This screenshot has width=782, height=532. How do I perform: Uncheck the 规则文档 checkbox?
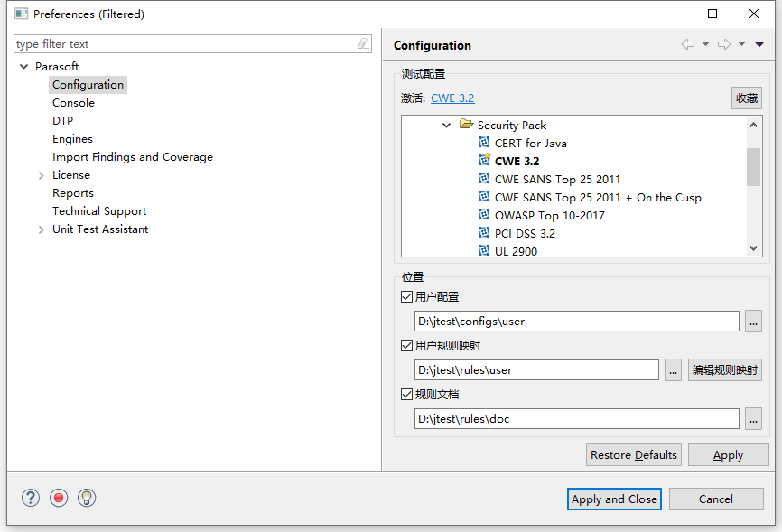407,394
